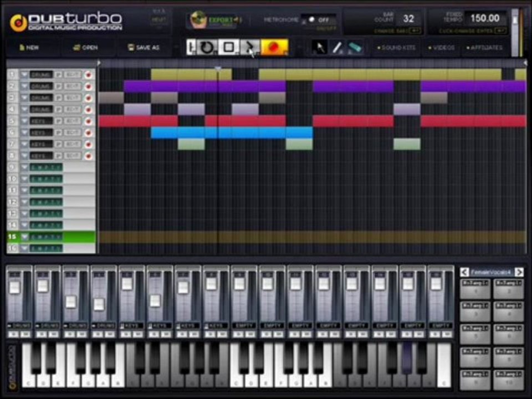Open the Affiliates link
The width and height of the screenshot is (532, 399).
coord(484,48)
